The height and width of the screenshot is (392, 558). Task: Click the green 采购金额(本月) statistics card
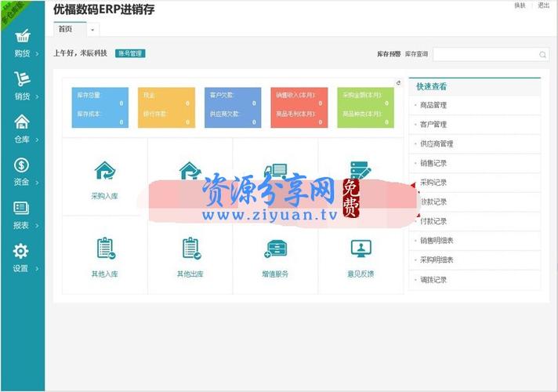[365, 107]
